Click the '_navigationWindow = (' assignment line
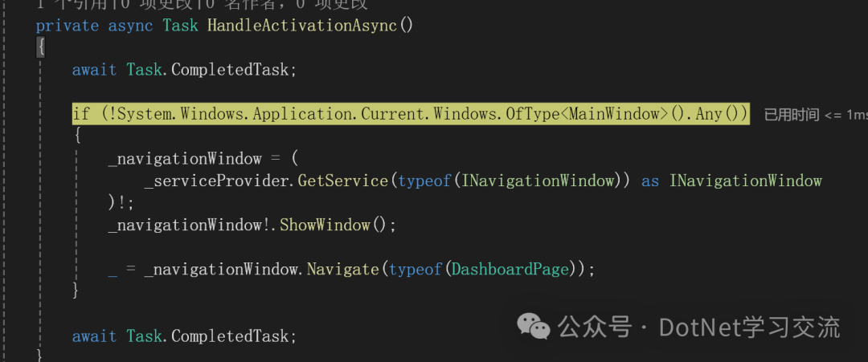The image size is (868, 362). coord(203,159)
